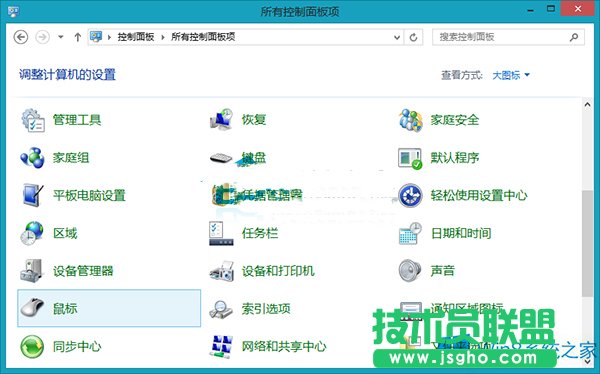This screenshot has height=374, width=600.
Task: Expand the chevron after 控制面板 breadcrumb
Action: (163, 37)
